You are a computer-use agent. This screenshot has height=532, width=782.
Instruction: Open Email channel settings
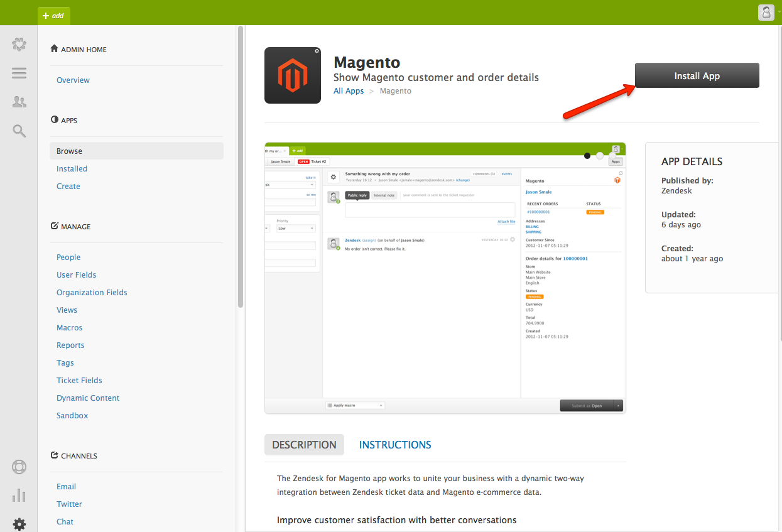[66, 487]
